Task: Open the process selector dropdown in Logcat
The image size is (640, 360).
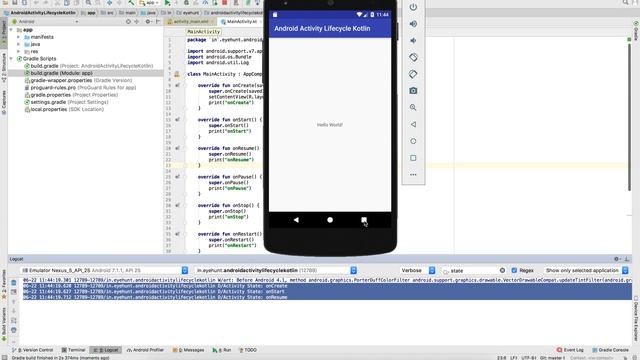Action: tap(276, 270)
